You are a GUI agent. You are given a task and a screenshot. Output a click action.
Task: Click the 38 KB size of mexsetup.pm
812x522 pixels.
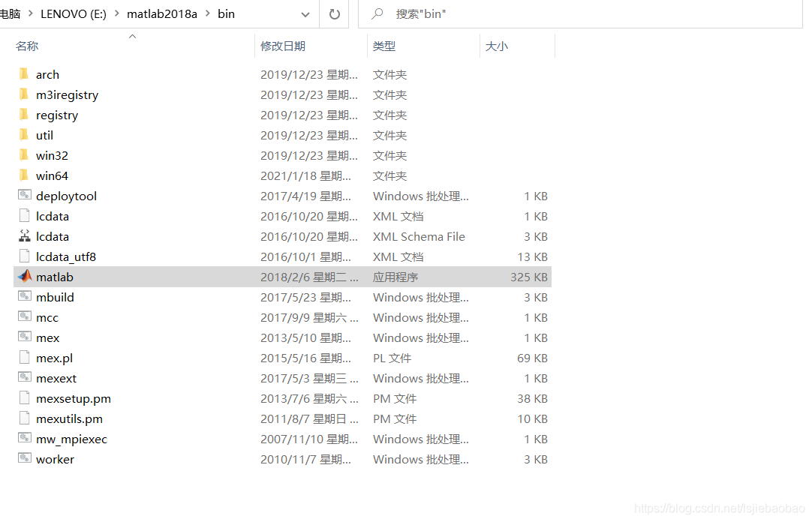[532, 398]
